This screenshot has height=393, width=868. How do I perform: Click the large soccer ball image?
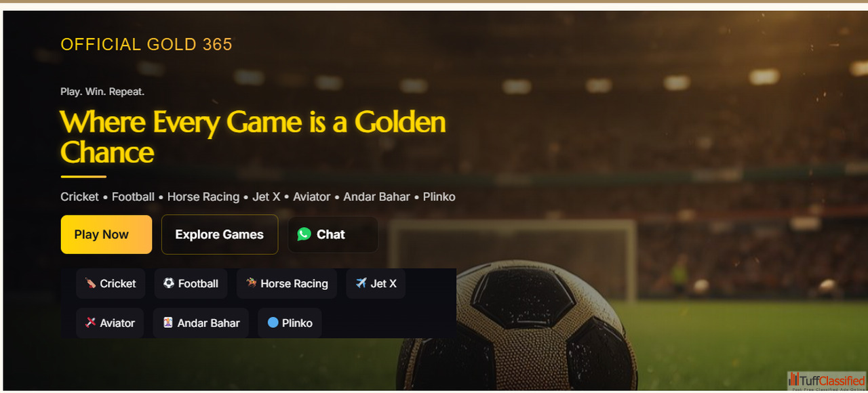click(517, 327)
